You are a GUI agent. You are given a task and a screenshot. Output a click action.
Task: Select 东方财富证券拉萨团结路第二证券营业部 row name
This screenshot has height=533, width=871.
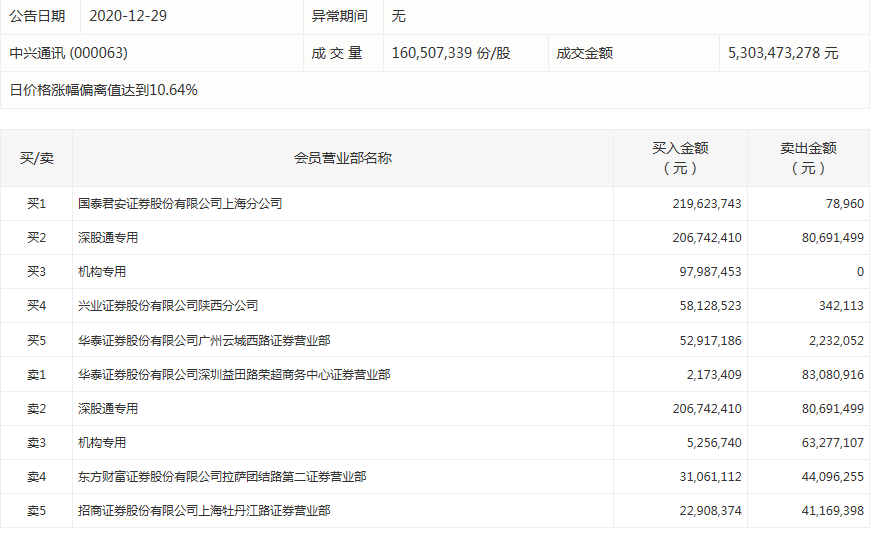click(222, 476)
